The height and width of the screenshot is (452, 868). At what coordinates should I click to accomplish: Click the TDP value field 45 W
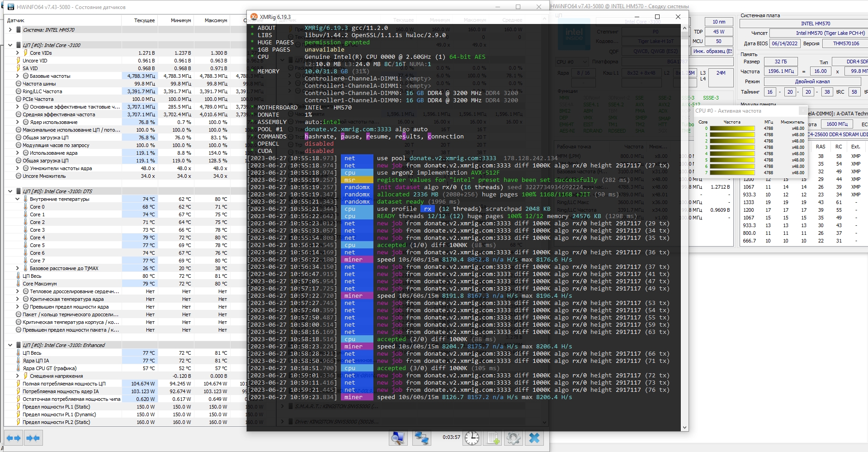point(718,32)
